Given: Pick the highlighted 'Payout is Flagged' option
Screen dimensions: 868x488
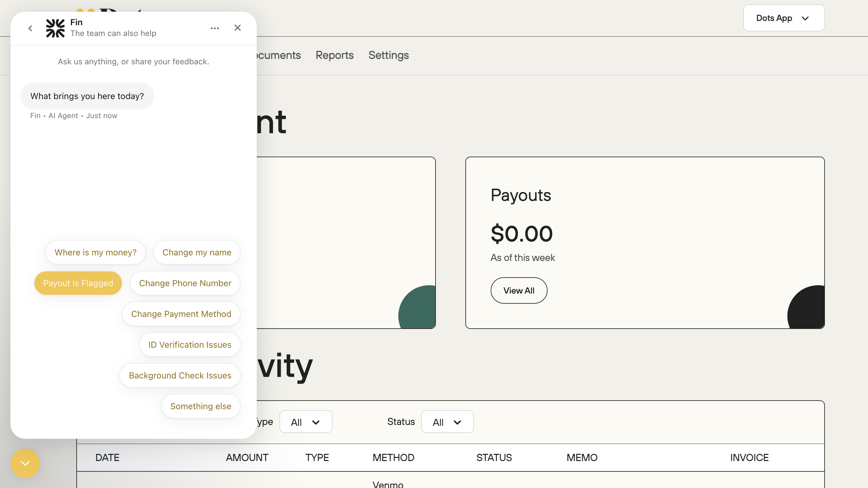Looking at the screenshot, I should point(78,283).
